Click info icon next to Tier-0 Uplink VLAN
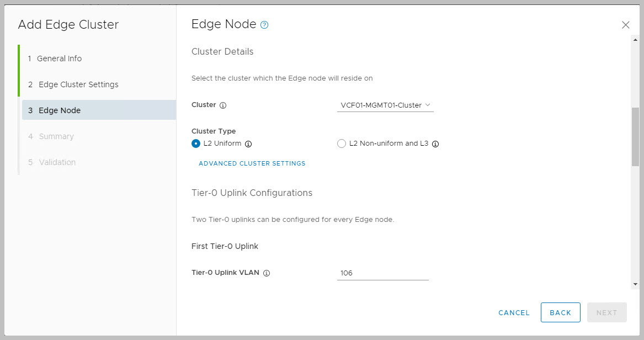The height and width of the screenshot is (340, 644). [267, 273]
